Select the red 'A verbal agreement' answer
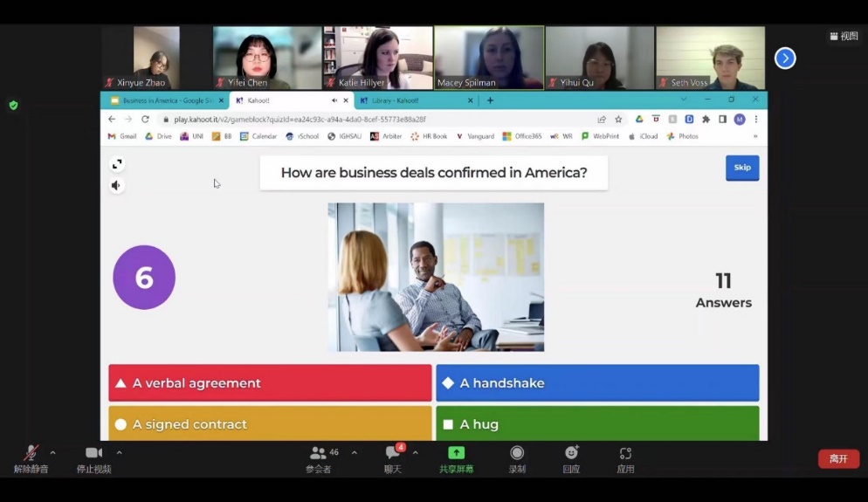This screenshot has width=868, height=502. (x=270, y=383)
